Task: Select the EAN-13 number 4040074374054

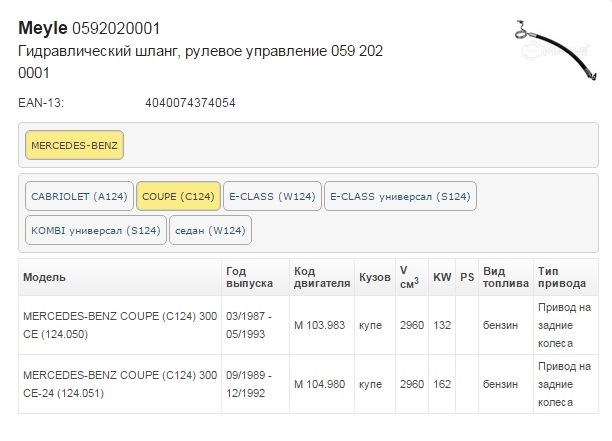Action: click(190, 103)
